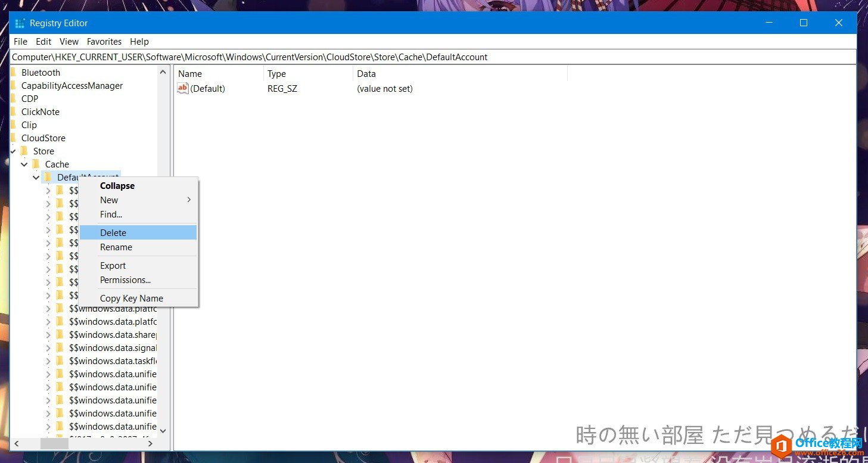This screenshot has height=463, width=868.
Task: Choose Rename in the context menu
Action: click(x=138, y=247)
